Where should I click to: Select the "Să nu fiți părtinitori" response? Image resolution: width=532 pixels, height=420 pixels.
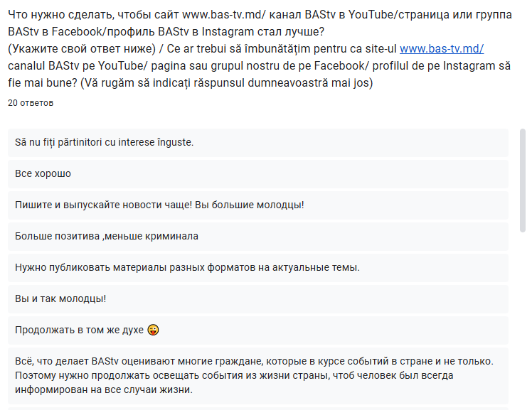tap(105, 142)
